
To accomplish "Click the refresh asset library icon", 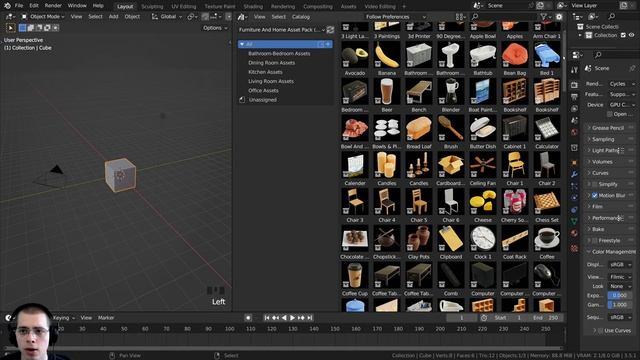I will coord(330,30).
